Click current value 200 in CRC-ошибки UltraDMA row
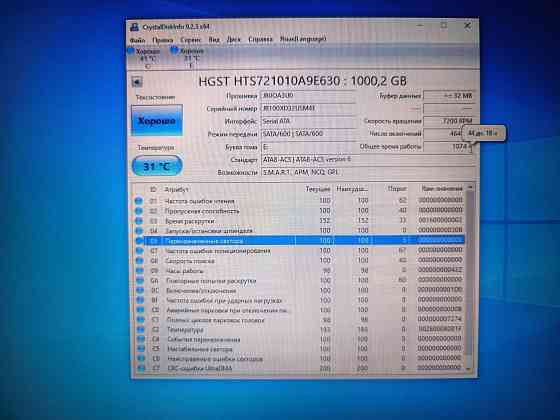The width and height of the screenshot is (560, 420). pyautogui.click(x=325, y=368)
